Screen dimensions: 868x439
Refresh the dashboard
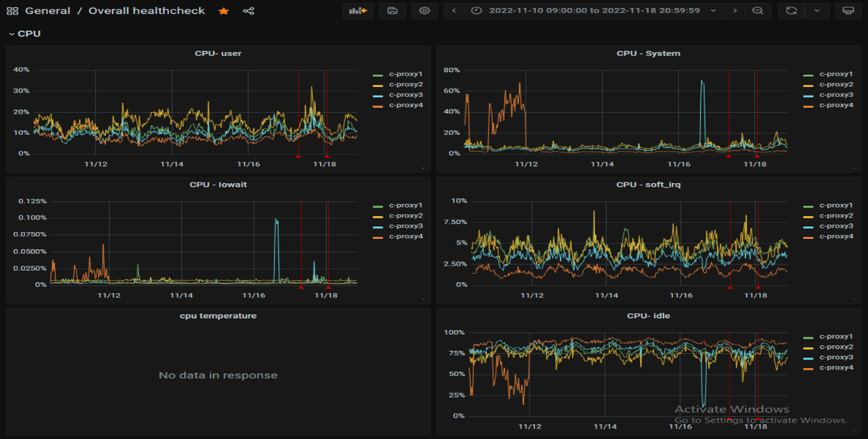(791, 11)
